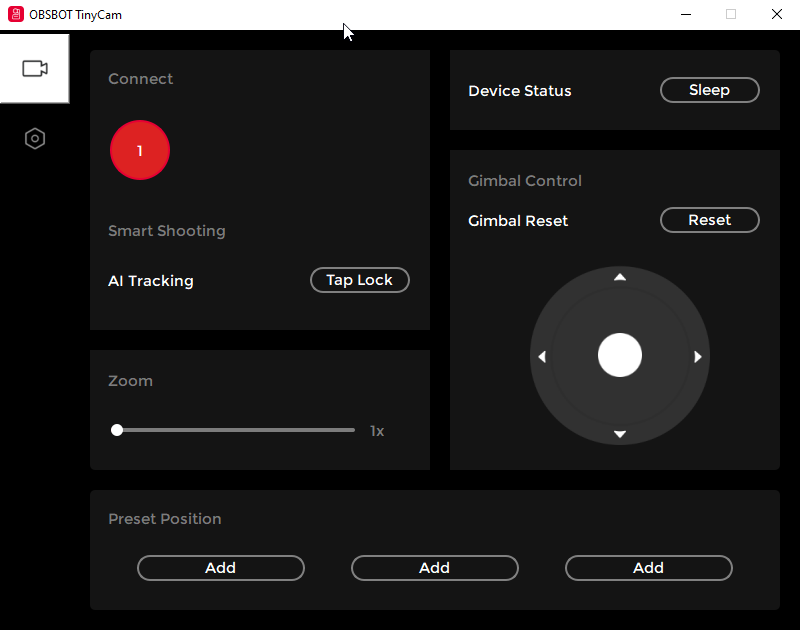Click the AI Tracking label
Image resolution: width=800 pixels, height=630 pixels.
pos(151,281)
